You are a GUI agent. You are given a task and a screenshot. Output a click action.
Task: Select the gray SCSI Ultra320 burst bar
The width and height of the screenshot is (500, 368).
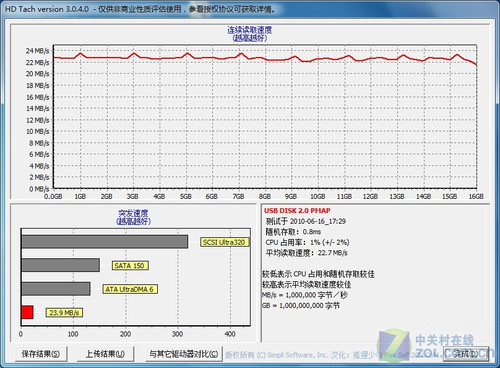(105, 242)
